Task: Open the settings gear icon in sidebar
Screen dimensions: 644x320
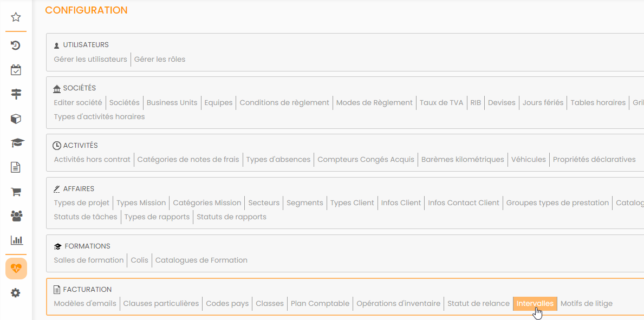Action: tap(16, 293)
